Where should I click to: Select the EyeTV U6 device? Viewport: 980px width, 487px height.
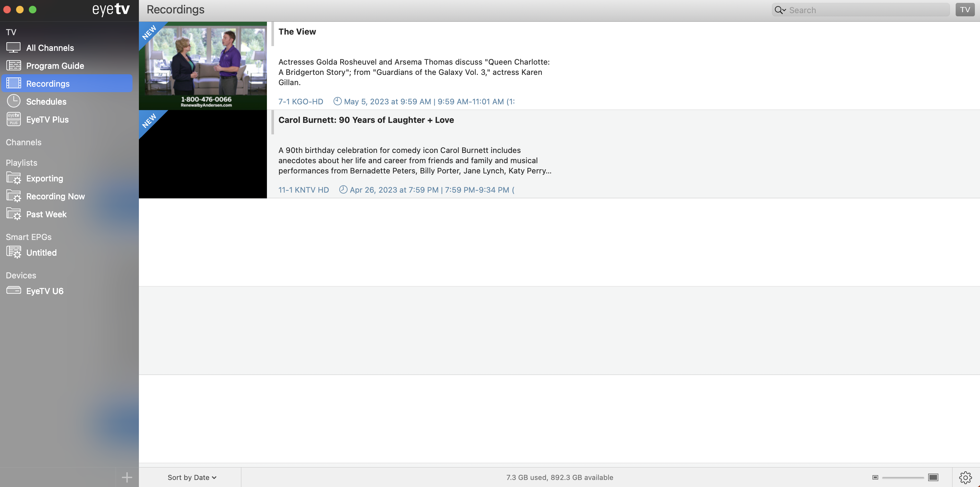pyautogui.click(x=44, y=291)
